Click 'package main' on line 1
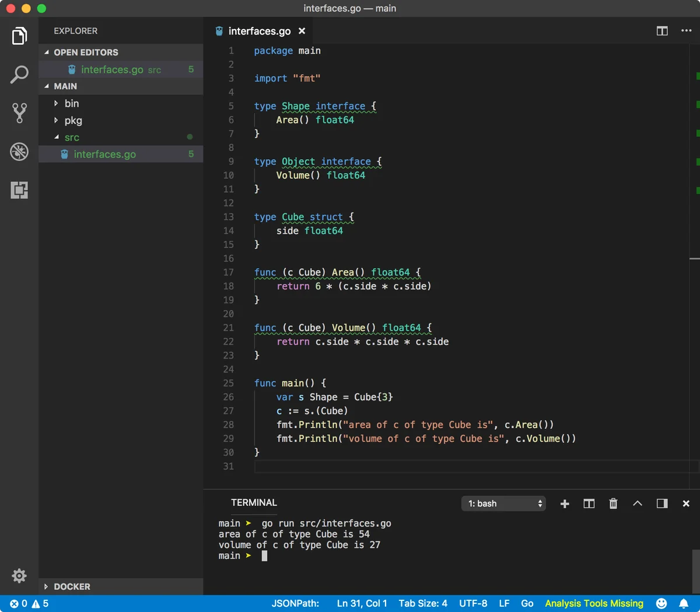Screen dimensions: 700x612 [x=287, y=51]
